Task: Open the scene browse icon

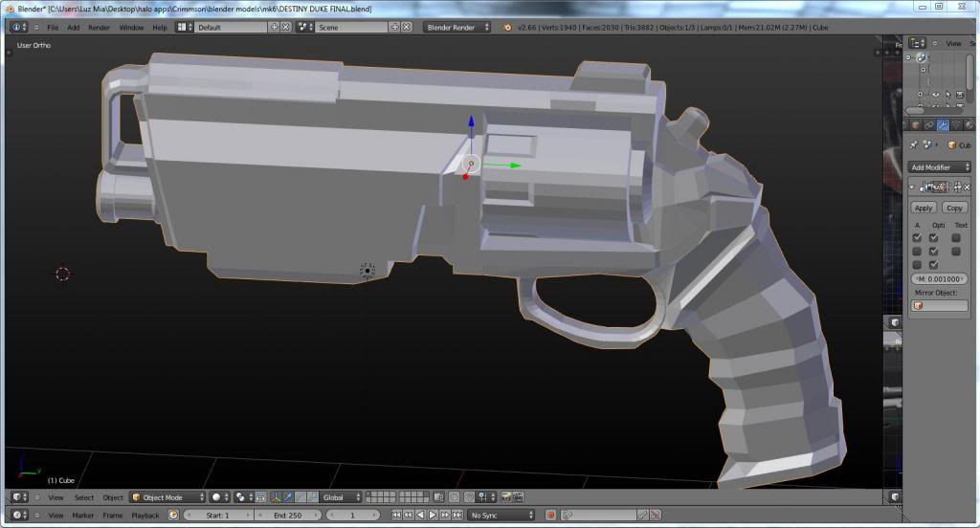Action: tap(305, 28)
